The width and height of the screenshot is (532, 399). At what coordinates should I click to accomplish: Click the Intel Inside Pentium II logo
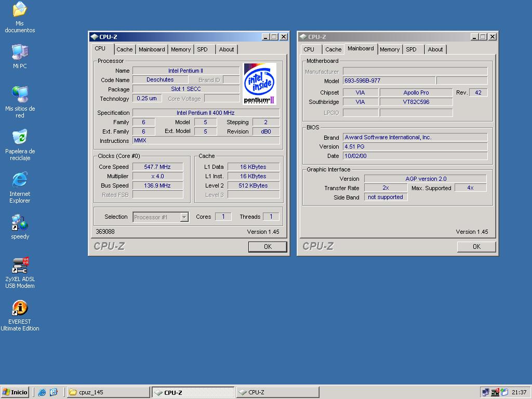(x=260, y=84)
